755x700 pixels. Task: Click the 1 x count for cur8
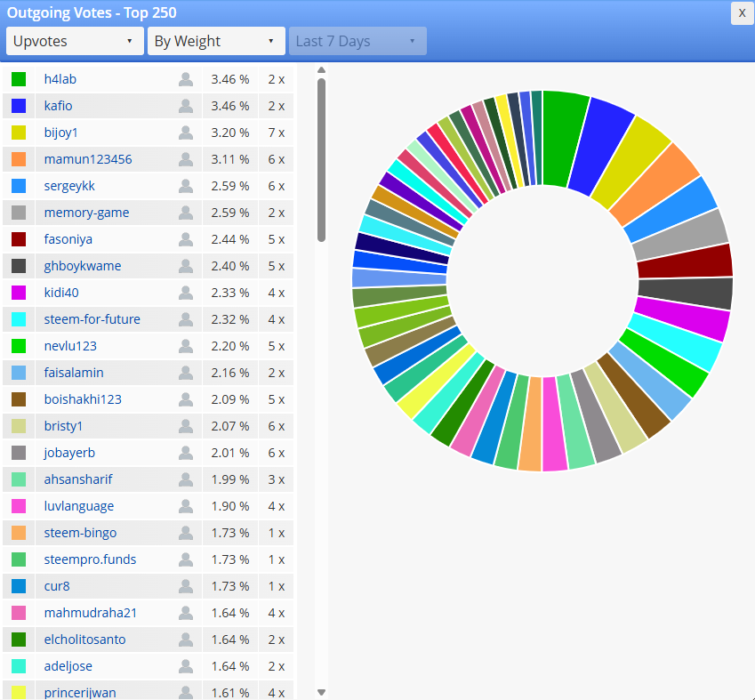277,586
